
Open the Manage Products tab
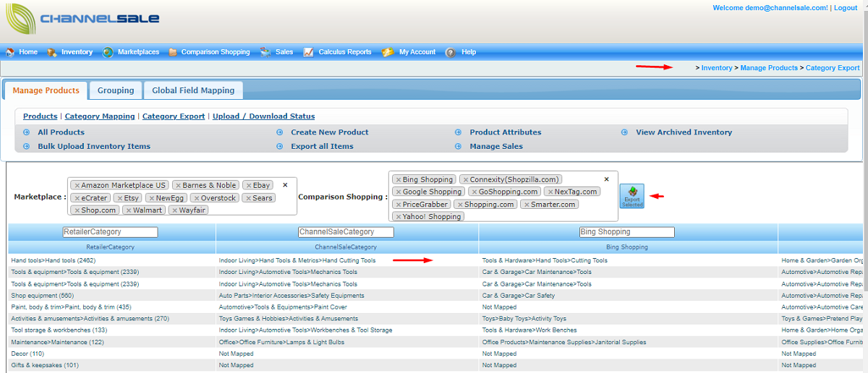pyautogui.click(x=46, y=90)
